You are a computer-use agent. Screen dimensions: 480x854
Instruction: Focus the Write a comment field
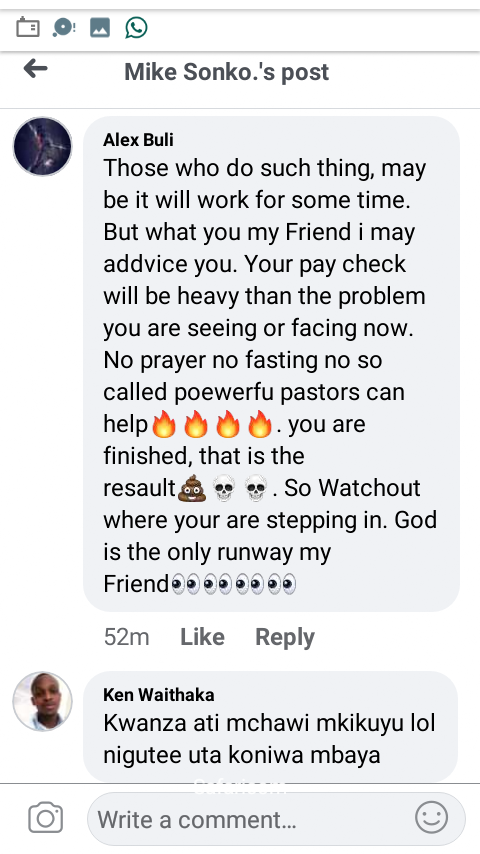(x=276, y=819)
